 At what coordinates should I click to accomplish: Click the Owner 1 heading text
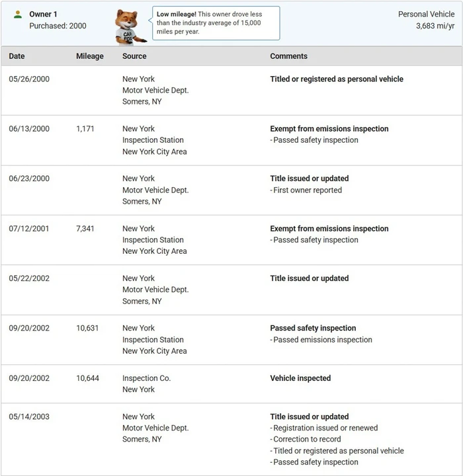[43, 15]
